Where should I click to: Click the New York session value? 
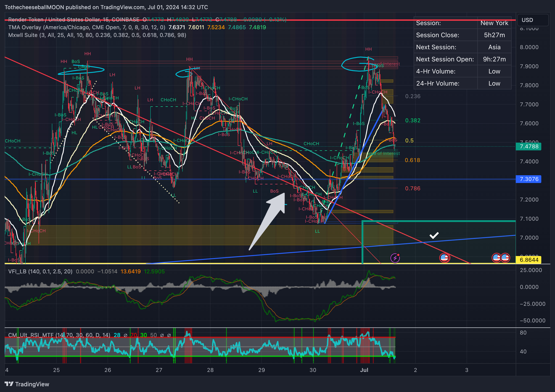click(x=494, y=23)
